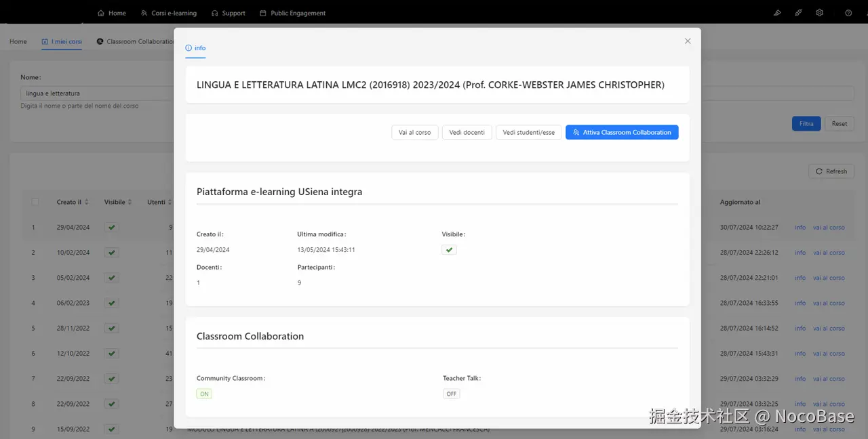The height and width of the screenshot is (439, 868).
Task: Click Ultima modifica value 13/05/2024 15:43:11
Action: coord(326,250)
